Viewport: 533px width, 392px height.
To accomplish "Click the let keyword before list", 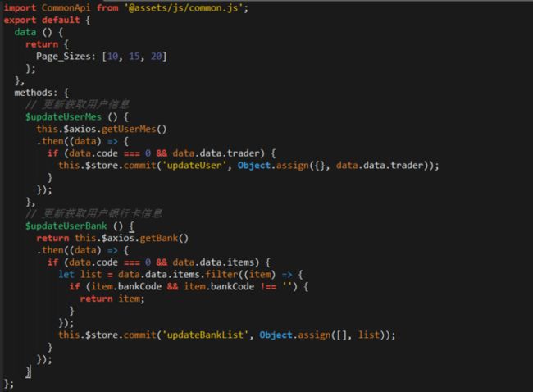I will click(66, 274).
